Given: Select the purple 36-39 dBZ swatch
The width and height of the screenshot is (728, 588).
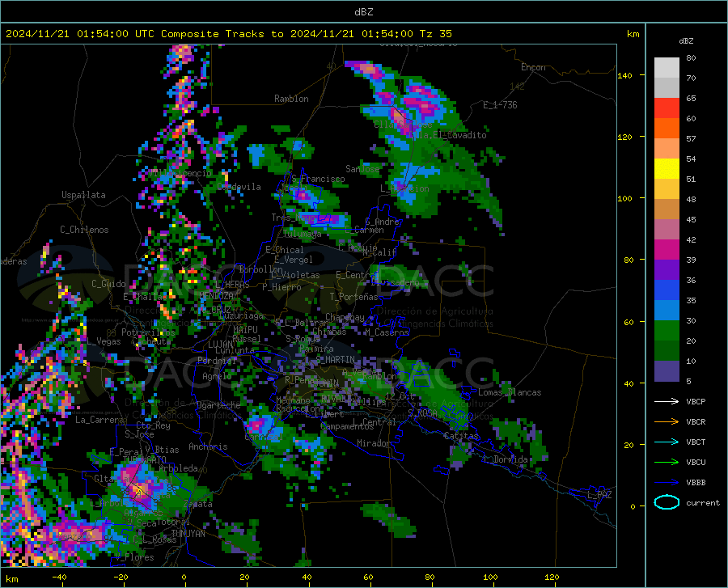Looking at the screenshot, I should click(x=667, y=270).
